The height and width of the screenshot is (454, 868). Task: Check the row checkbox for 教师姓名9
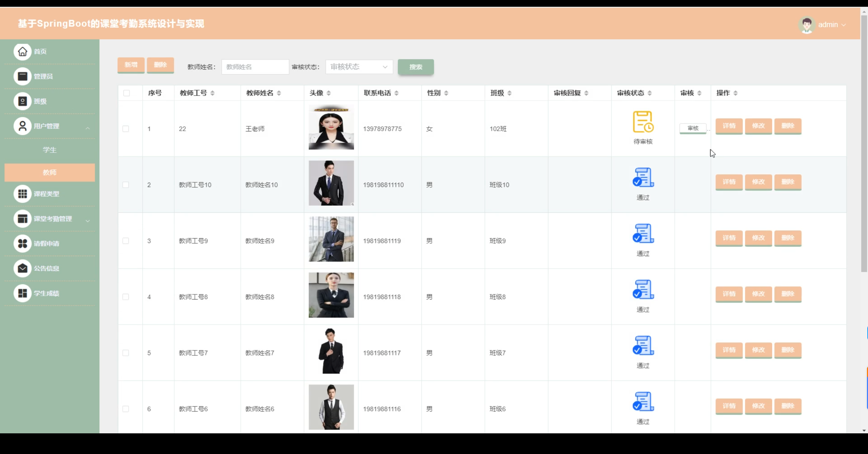[x=126, y=241]
